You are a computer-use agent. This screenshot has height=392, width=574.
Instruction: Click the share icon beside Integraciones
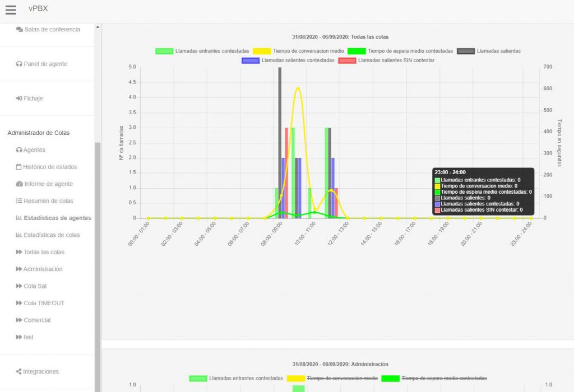pos(19,372)
